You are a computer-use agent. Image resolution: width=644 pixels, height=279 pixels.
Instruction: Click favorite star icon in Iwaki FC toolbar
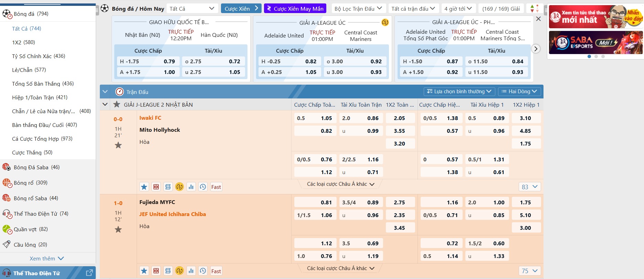(x=144, y=187)
